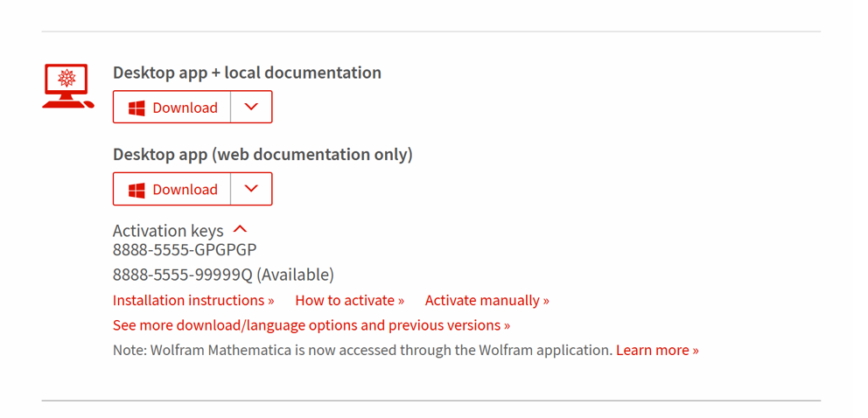Select activation key 8888-5555-GPGPGP
The image size is (868, 418).
(185, 250)
